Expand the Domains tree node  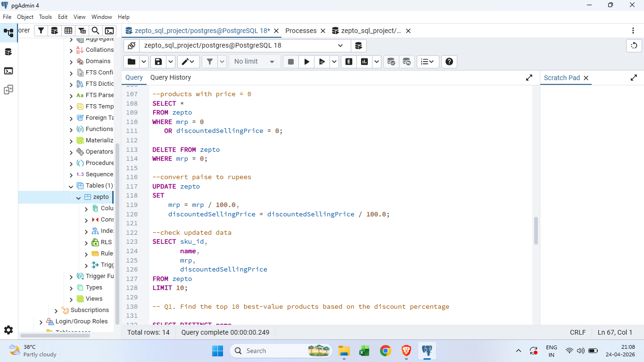tap(71, 62)
